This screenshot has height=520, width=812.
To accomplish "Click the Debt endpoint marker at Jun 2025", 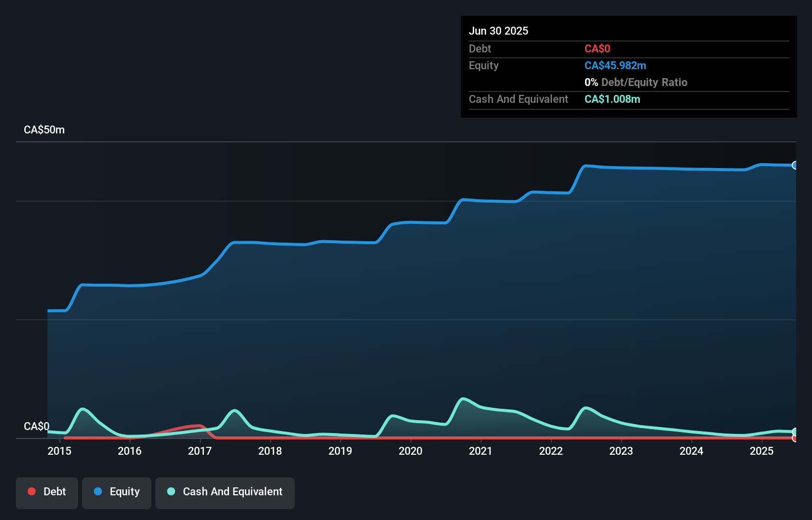I will pyautogui.click(x=795, y=438).
